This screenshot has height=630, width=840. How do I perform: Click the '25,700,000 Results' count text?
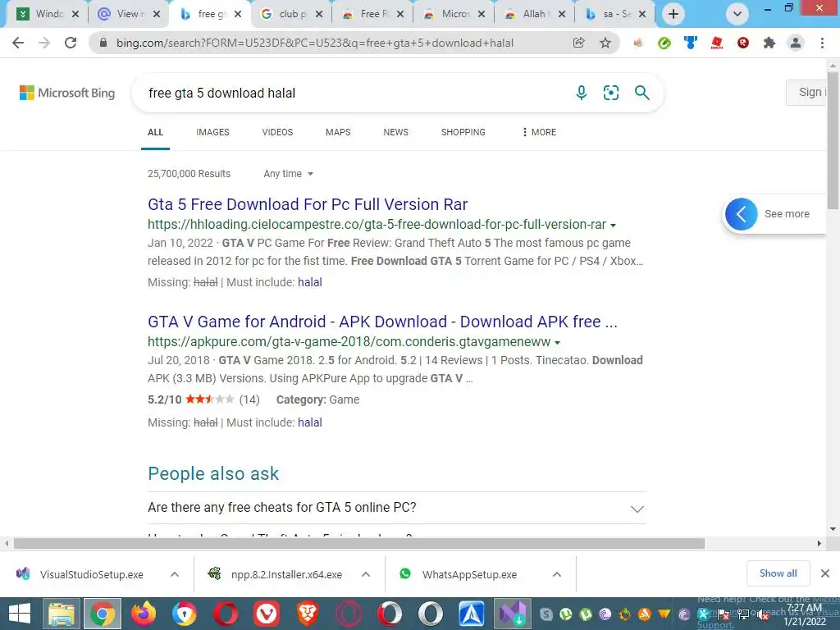pyautogui.click(x=189, y=174)
